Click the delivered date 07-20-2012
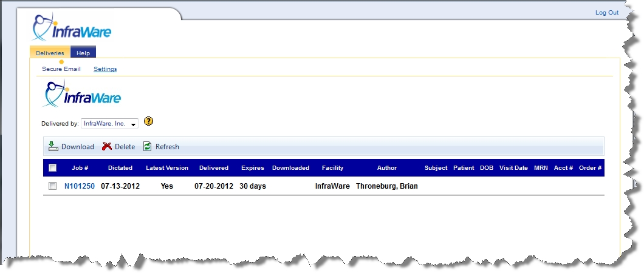The width and height of the screenshot is (644, 273). click(x=214, y=186)
